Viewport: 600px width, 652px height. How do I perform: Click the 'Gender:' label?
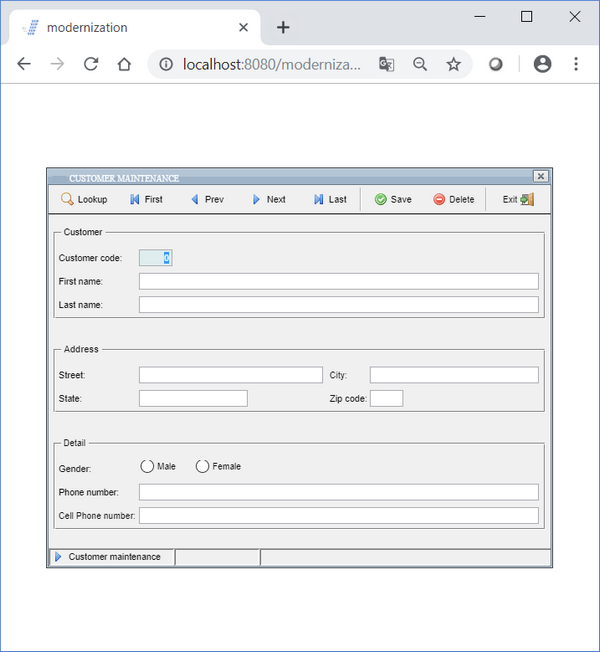tap(75, 469)
